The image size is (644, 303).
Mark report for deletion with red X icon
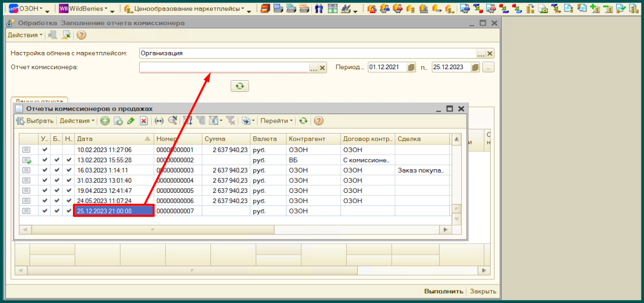coord(144,121)
